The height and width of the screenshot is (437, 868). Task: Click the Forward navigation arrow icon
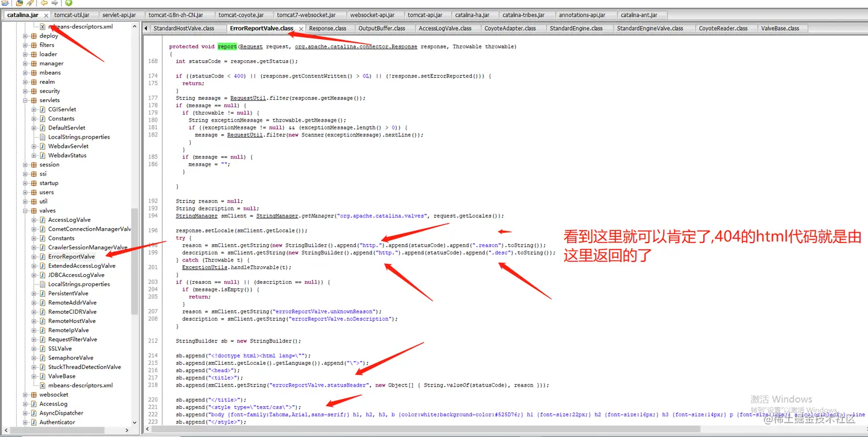55,3
